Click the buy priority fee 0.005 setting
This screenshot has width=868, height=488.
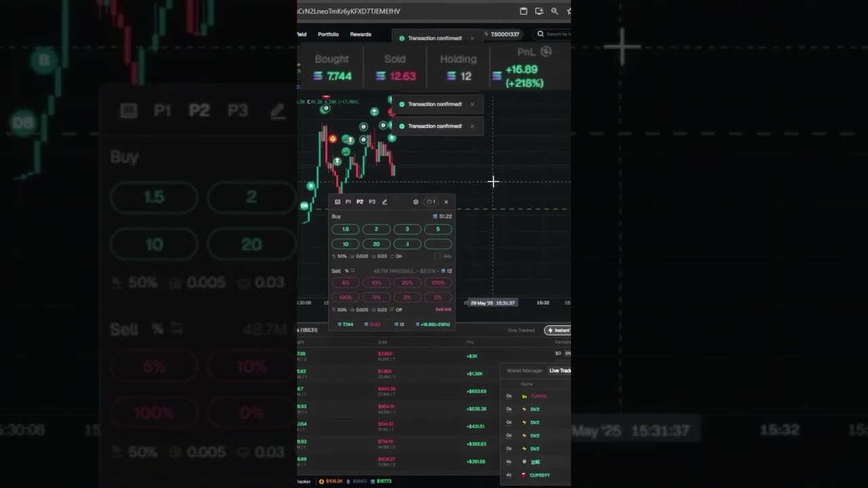[x=360, y=256]
